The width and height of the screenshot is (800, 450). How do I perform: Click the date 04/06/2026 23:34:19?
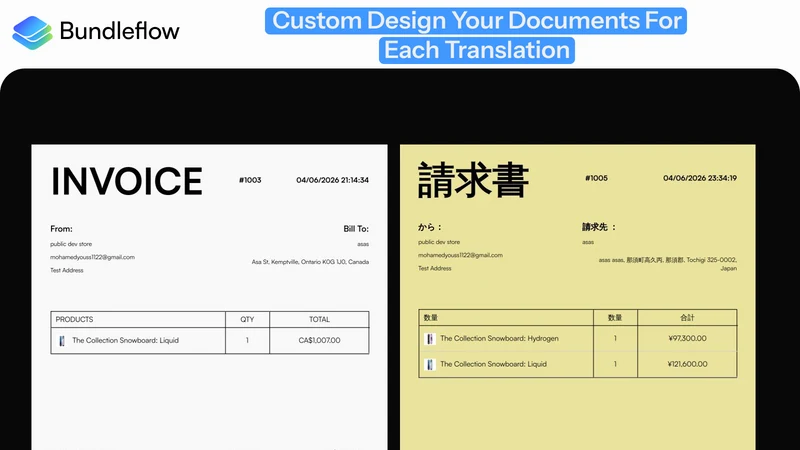700,178
